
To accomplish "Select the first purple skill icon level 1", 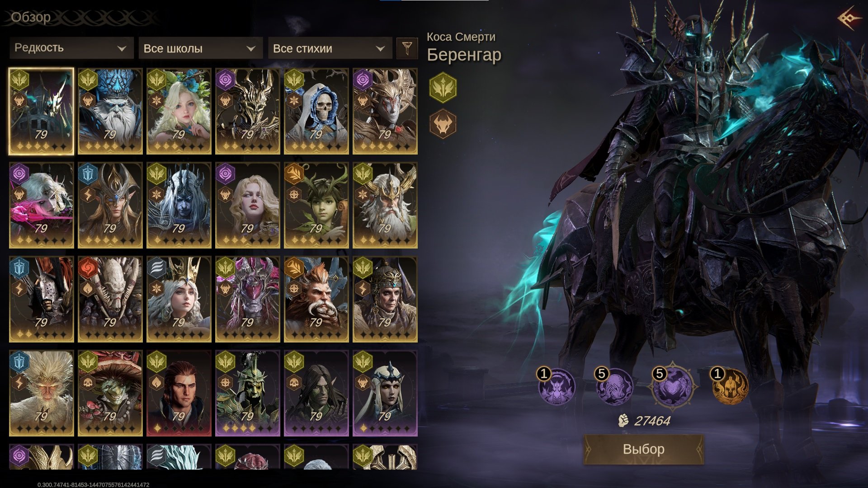I will (x=556, y=386).
